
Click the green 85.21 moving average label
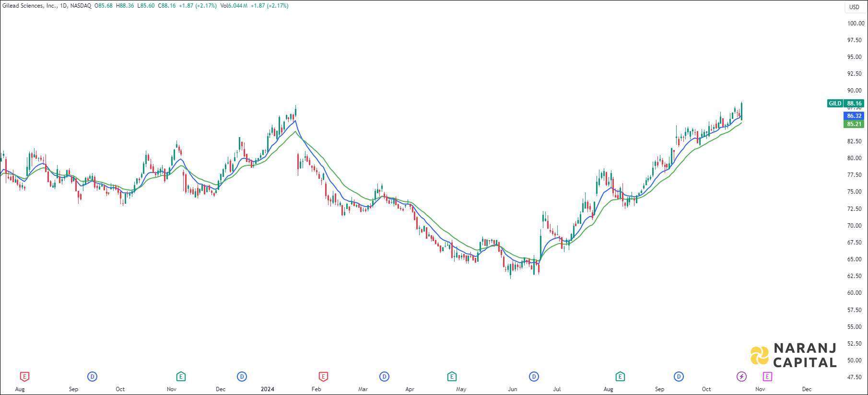854,124
